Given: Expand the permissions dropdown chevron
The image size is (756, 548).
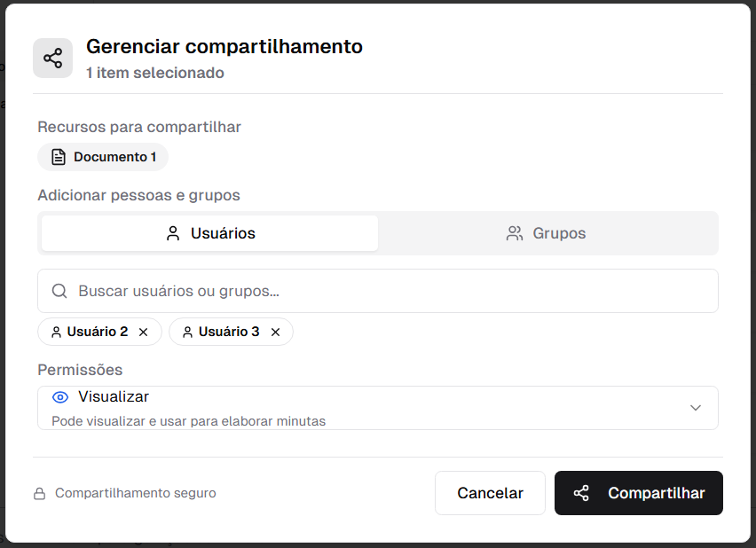Looking at the screenshot, I should [x=696, y=408].
